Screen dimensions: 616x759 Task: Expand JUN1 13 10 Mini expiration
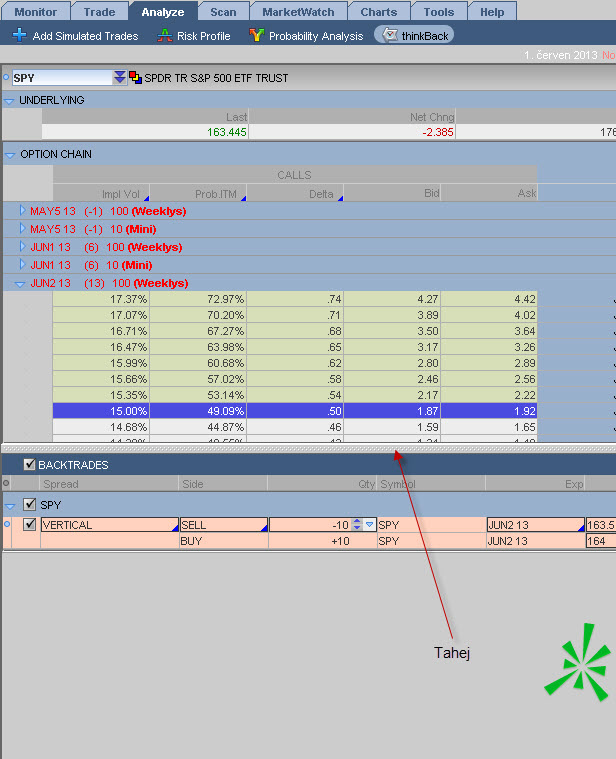[x=22, y=264]
